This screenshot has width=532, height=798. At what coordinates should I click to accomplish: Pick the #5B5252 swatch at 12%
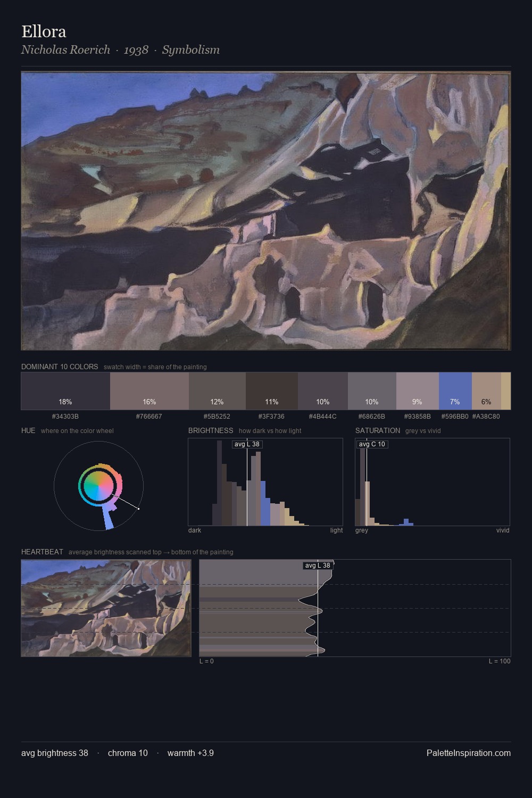click(217, 391)
